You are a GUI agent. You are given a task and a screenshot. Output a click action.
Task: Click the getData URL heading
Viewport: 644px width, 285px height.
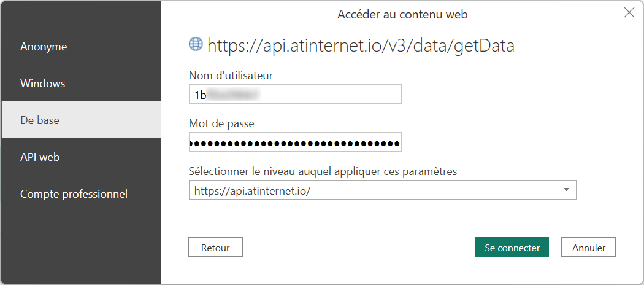[361, 45]
